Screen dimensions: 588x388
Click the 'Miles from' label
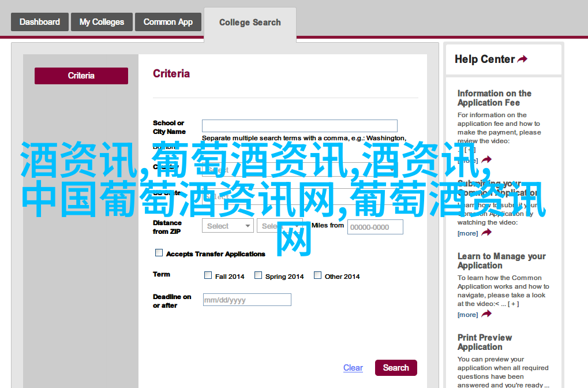click(328, 225)
